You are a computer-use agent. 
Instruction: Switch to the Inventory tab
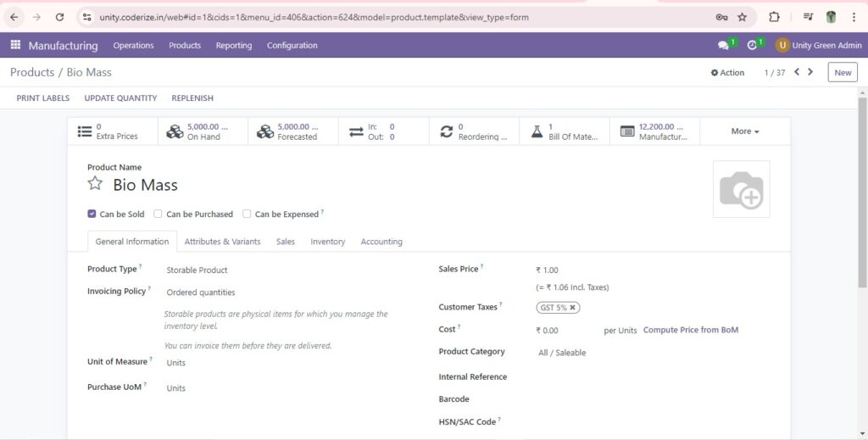(x=327, y=242)
